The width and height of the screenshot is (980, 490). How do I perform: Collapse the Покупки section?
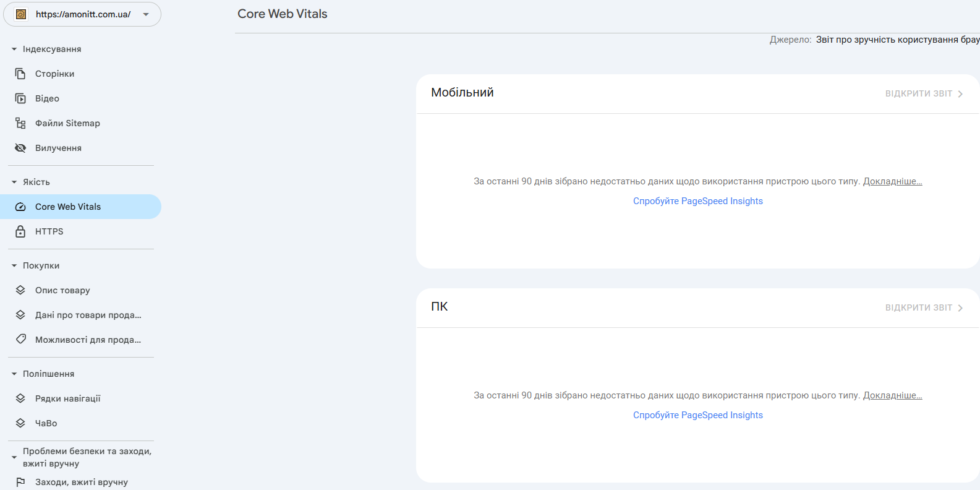click(x=14, y=265)
